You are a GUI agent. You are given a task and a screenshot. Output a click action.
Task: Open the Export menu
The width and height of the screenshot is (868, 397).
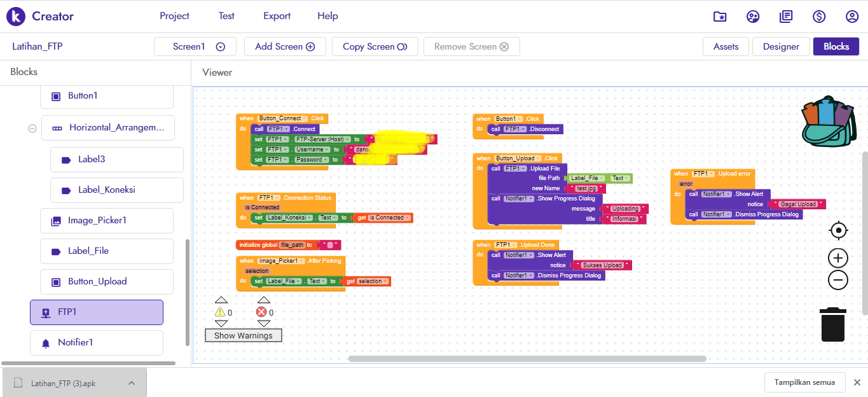pyautogui.click(x=277, y=16)
